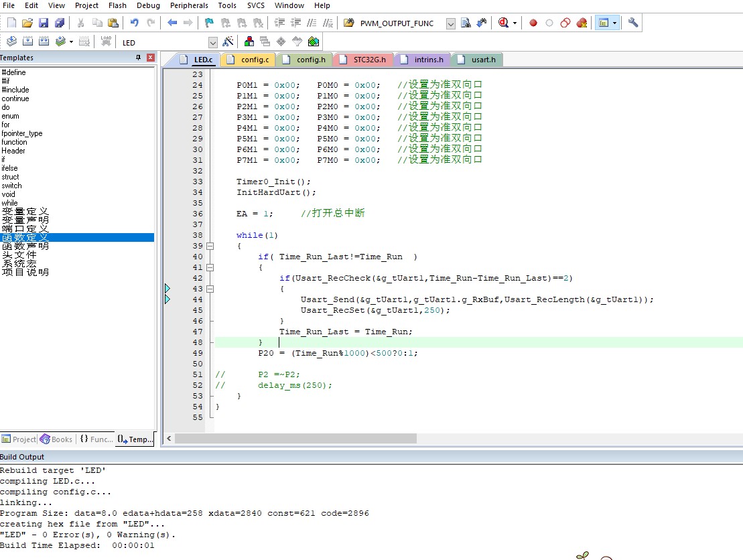Insert a breakpoint with the red dot
This screenshot has width=743, height=560.
[x=533, y=23]
